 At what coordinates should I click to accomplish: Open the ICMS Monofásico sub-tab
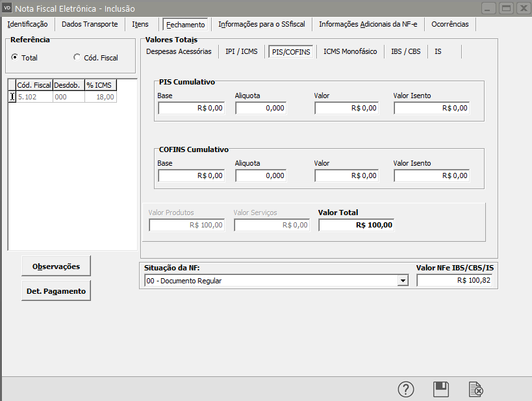(349, 51)
